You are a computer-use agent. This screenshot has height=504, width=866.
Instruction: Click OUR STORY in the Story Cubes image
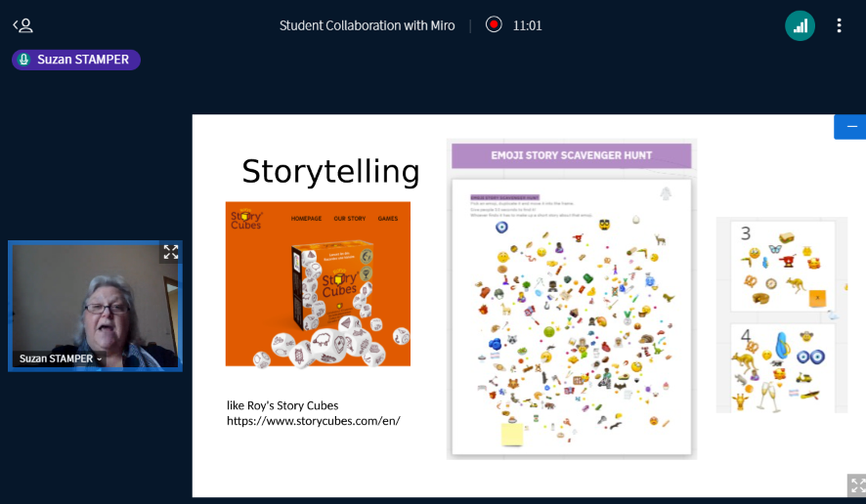coord(350,219)
